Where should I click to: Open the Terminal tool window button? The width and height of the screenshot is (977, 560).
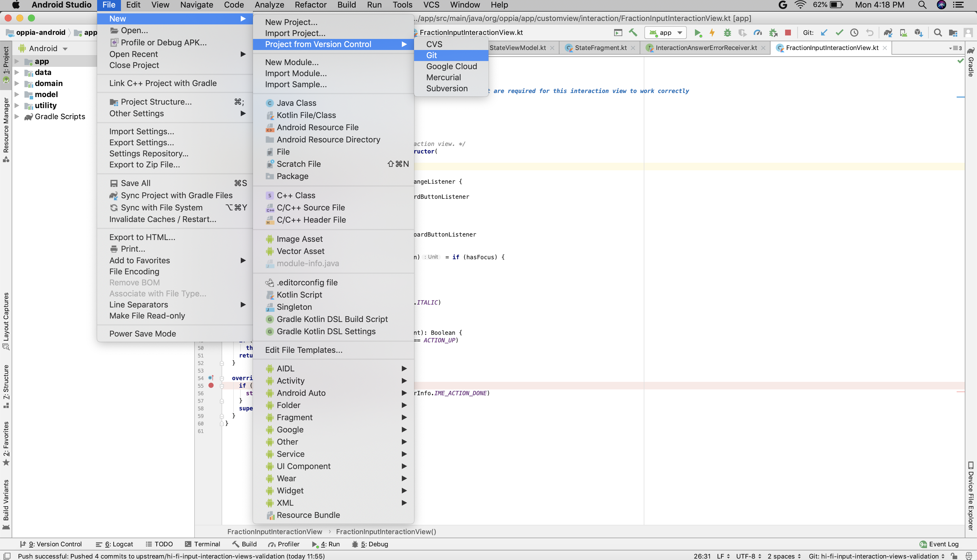tap(202, 544)
